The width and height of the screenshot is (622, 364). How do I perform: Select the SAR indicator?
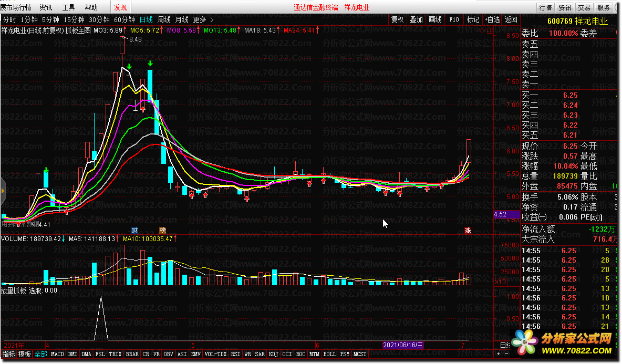point(260,354)
